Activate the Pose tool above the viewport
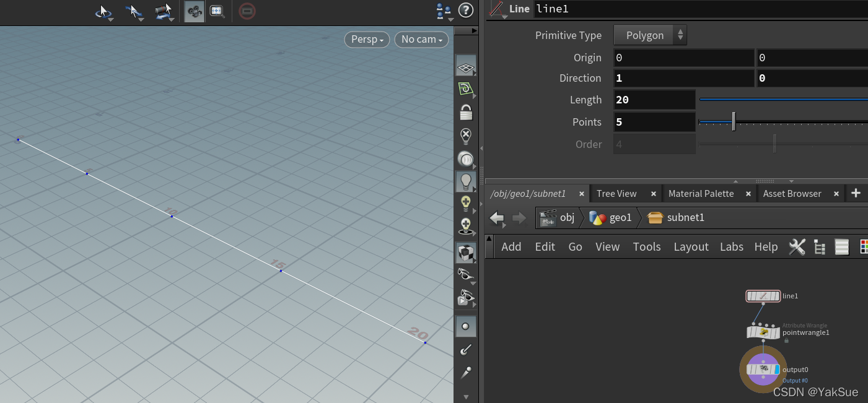 coord(164,11)
